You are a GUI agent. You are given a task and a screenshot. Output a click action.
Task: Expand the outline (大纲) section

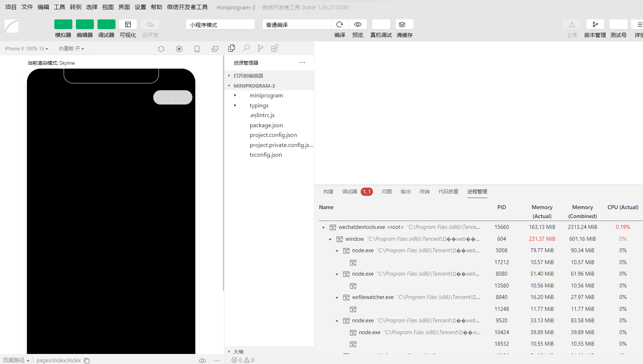269,351
